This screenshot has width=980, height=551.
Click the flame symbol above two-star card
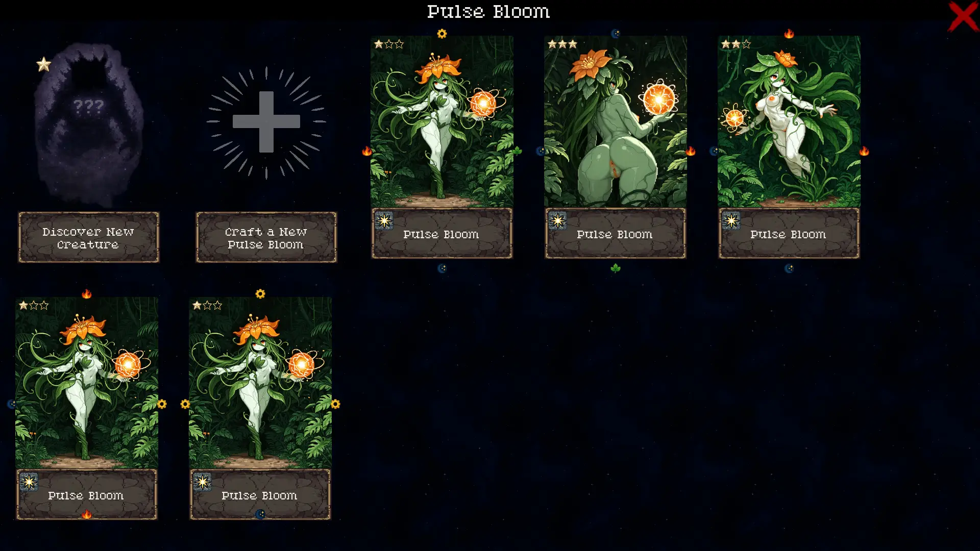click(789, 34)
